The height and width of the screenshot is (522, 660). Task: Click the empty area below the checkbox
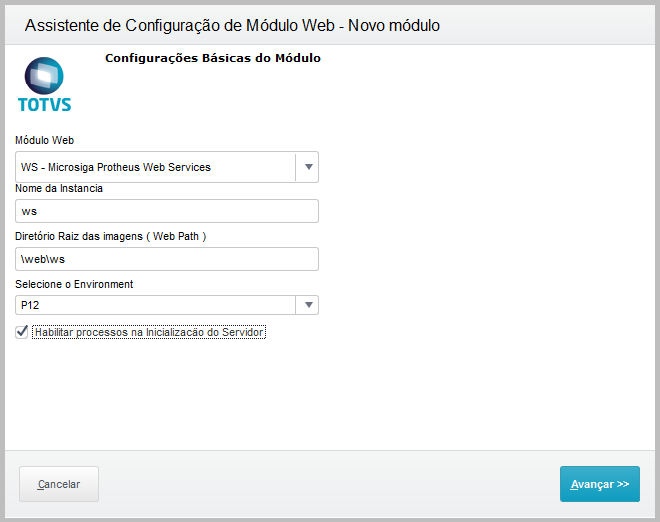(x=330, y=400)
